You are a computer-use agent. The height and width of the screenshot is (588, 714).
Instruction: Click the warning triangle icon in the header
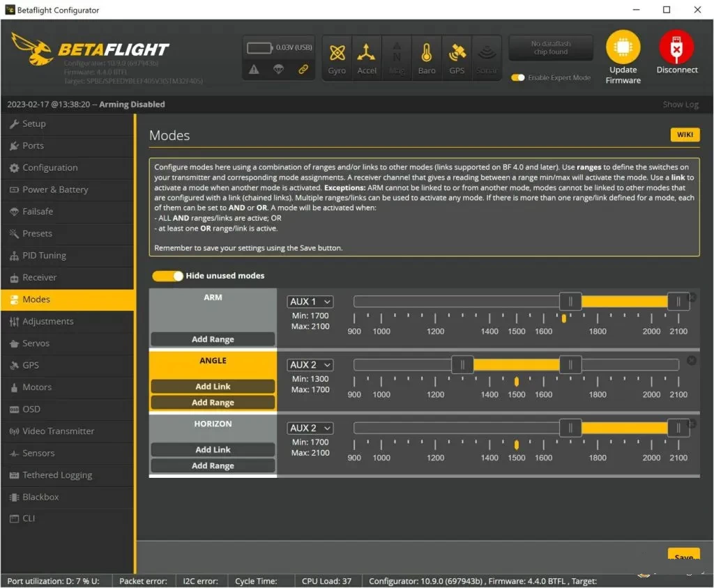tap(254, 69)
